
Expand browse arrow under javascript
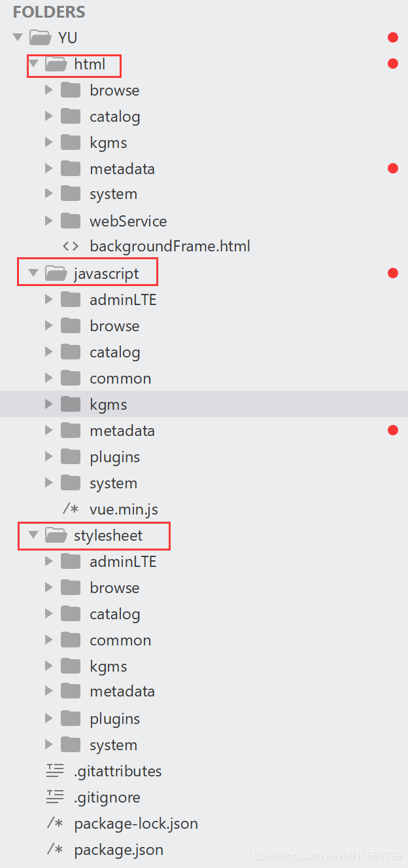48,325
